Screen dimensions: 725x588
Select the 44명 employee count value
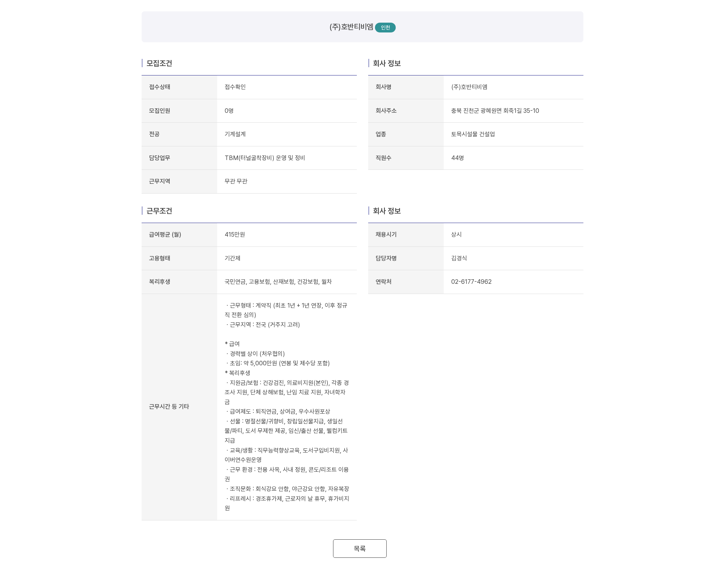[x=458, y=158]
